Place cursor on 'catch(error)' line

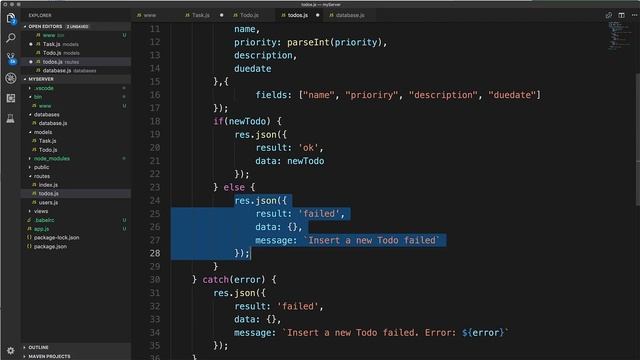[x=234, y=280]
